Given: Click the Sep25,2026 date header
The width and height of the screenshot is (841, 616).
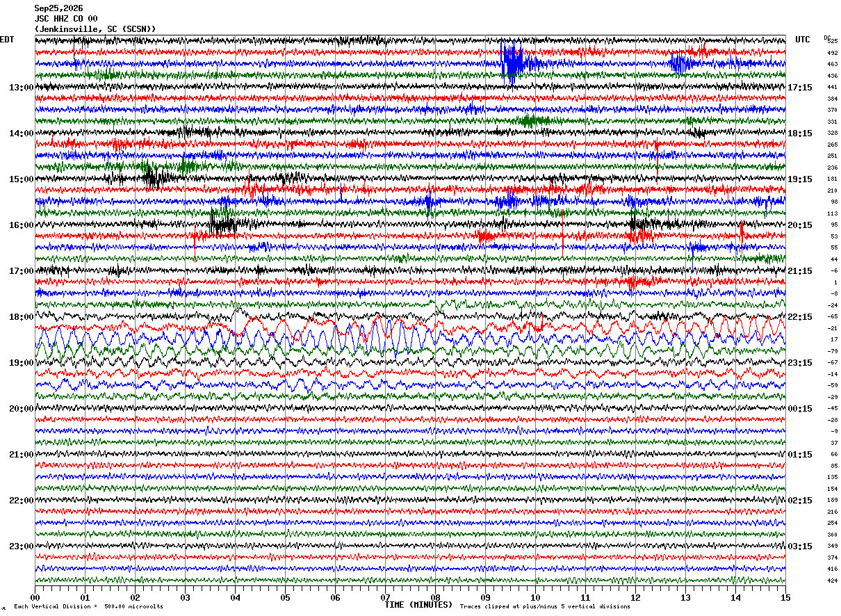Looking at the screenshot, I should pos(58,8).
